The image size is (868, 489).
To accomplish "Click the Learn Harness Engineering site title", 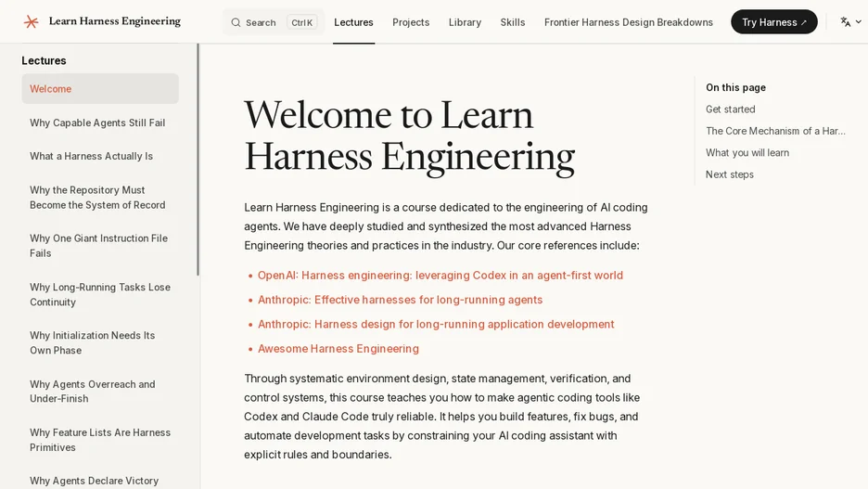I will click(x=115, y=21).
